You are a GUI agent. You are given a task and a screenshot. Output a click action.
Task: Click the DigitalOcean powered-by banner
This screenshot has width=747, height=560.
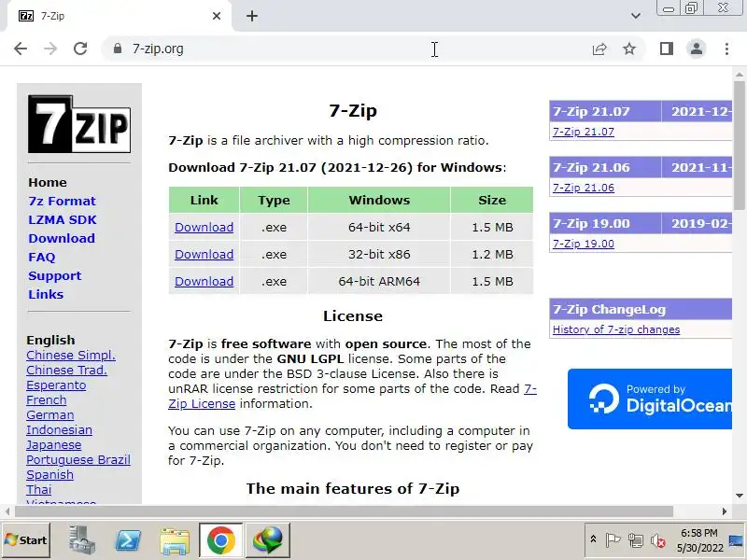(x=650, y=399)
